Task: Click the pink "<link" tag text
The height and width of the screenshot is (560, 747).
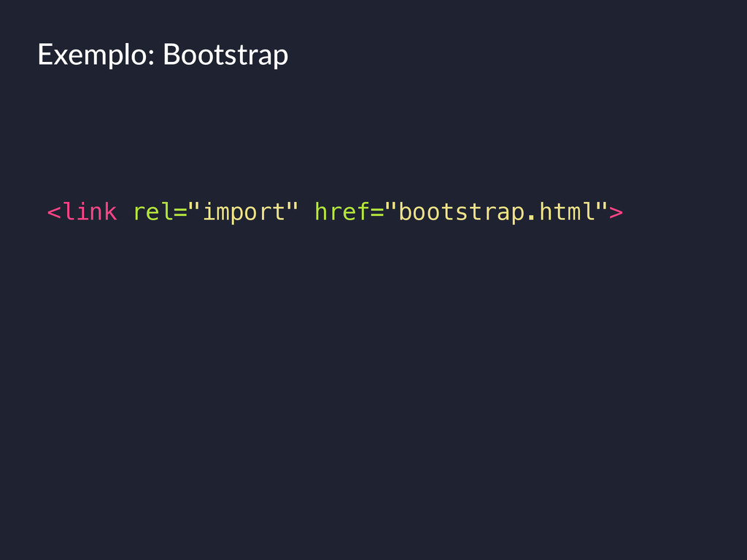Action: pyautogui.click(x=82, y=212)
